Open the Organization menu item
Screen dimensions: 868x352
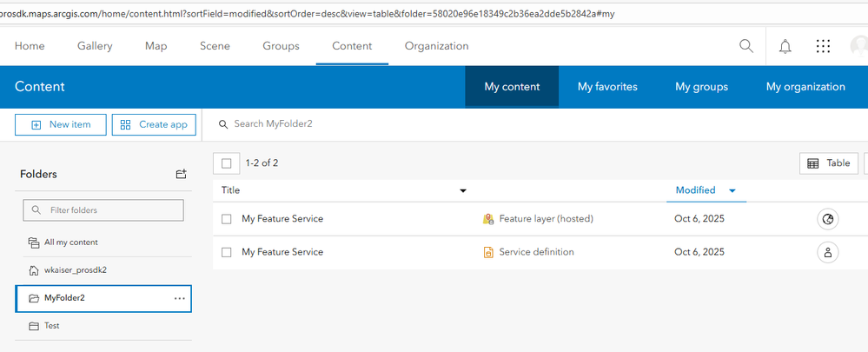pyautogui.click(x=436, y=46)
